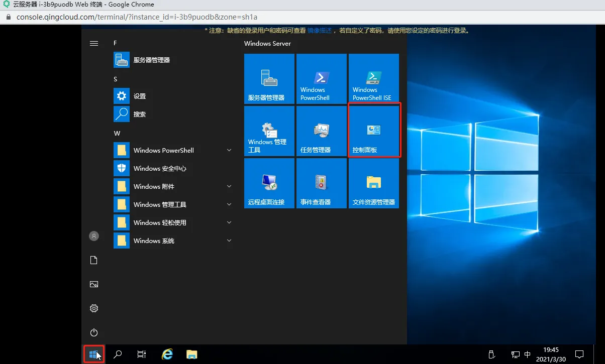Image resolution: width=605 pixels, height=364 pixels.
Task: Launch Internet Explorer from the taskbar
Action: tap(167, 354)
